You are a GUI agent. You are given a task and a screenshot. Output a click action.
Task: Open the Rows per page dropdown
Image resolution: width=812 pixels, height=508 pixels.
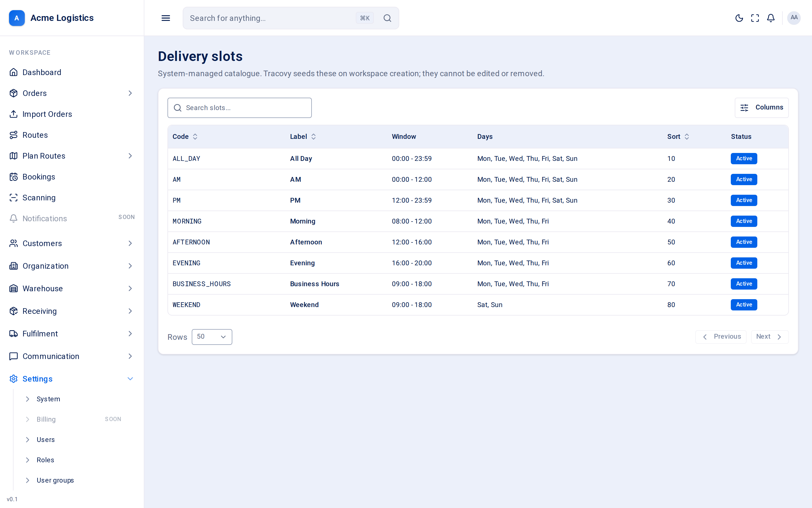click(212, 337)
